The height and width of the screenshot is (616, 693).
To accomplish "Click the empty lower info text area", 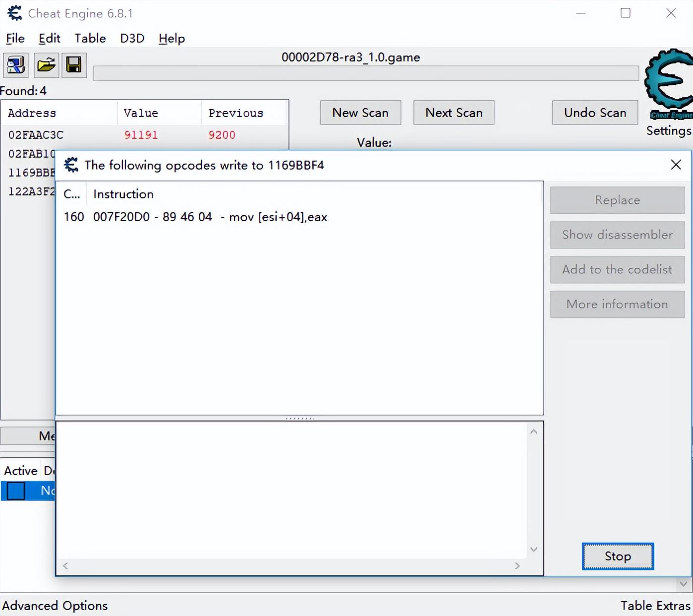I will pyautogui.click(x=291, y=490).
